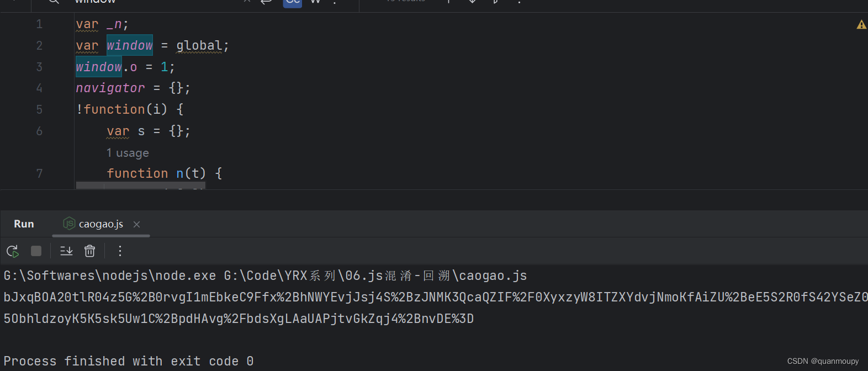
Task: Click highlighted 'window' in line 2
Action: tap(130, 45)
